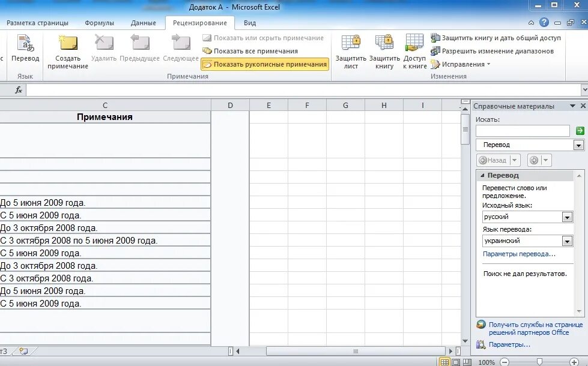The image size is (588, 366).
Task: Open Параметры перевода link
Action: [x=519, y=254]
